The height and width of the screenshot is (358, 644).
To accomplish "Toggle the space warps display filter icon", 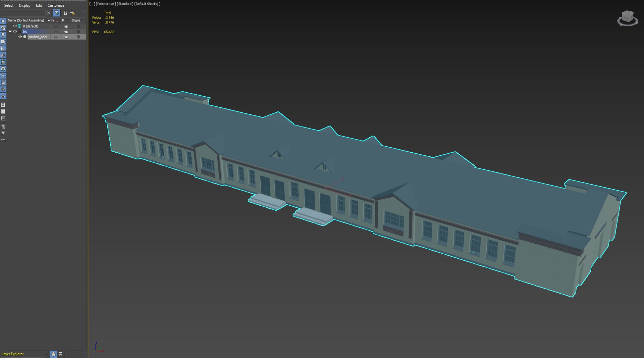I will (3, 55).
